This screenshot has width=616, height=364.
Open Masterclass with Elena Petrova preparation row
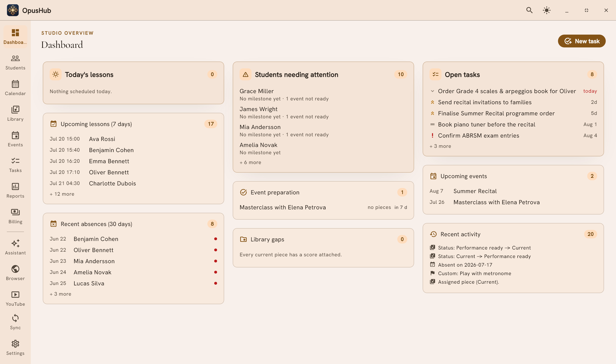(323, 207)
